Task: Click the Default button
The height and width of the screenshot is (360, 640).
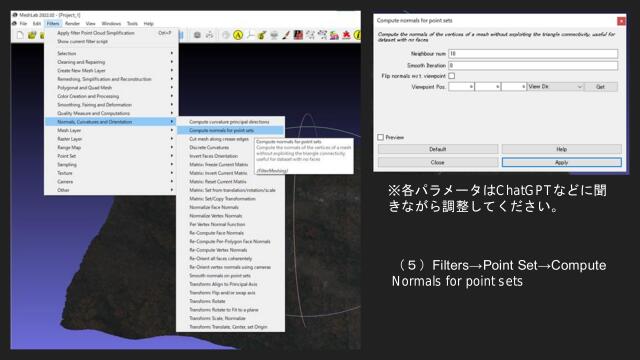Action: (x=438, y=149)
